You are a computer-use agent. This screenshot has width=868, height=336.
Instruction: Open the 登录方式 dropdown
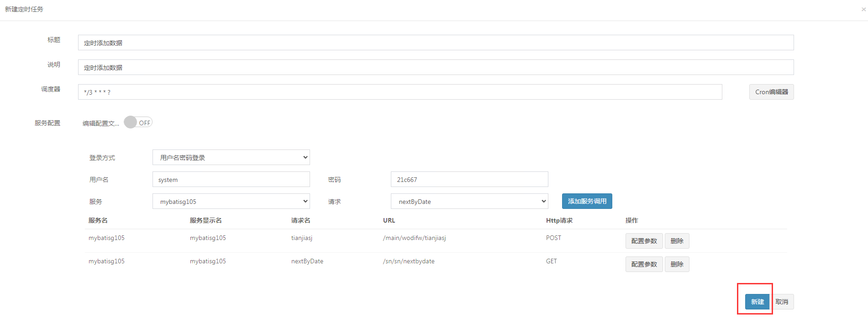(231, 157)
